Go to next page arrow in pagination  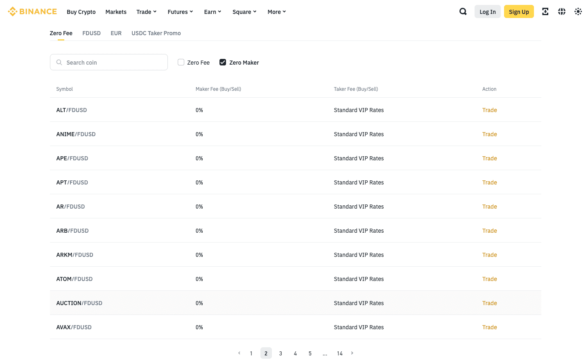[352, 353]
